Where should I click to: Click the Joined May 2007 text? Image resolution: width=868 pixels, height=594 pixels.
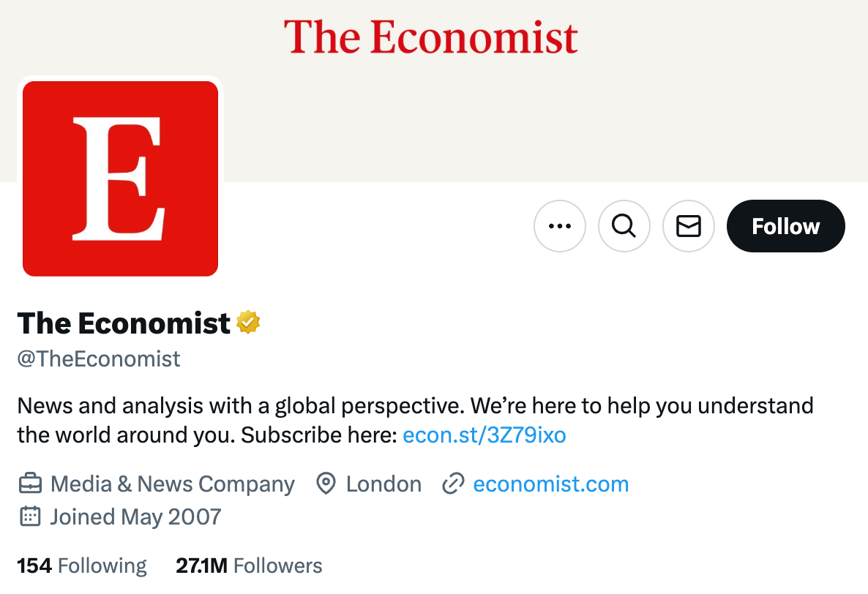click(x=135, y=516)
